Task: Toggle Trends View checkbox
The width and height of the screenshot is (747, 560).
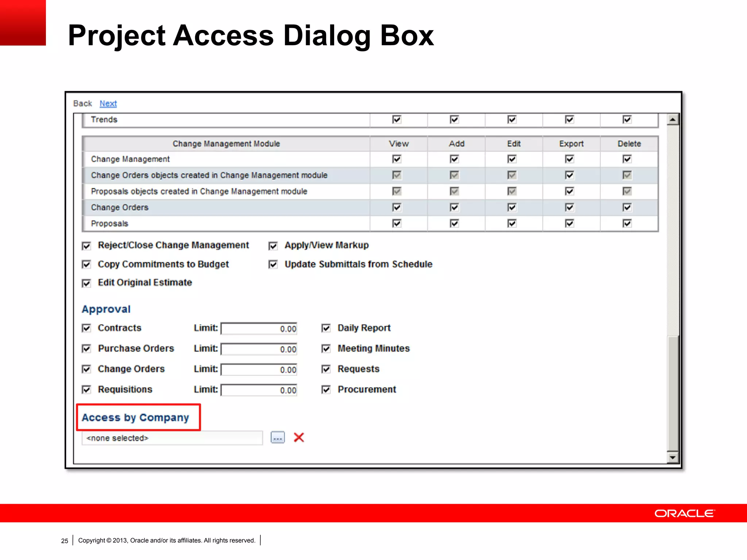Action: tap(396, 120)
